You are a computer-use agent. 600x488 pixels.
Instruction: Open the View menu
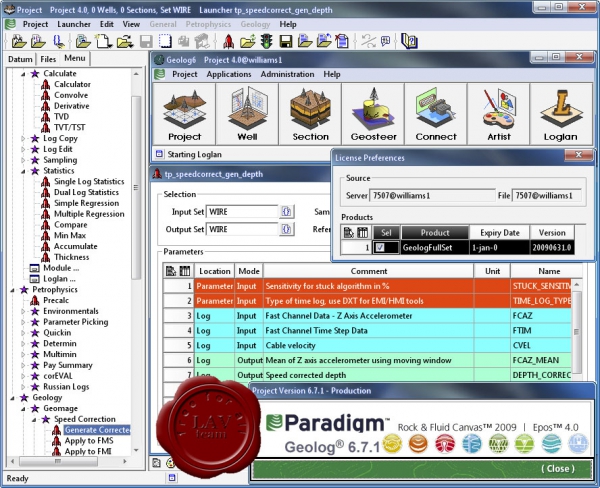click(x=131, y=24)
